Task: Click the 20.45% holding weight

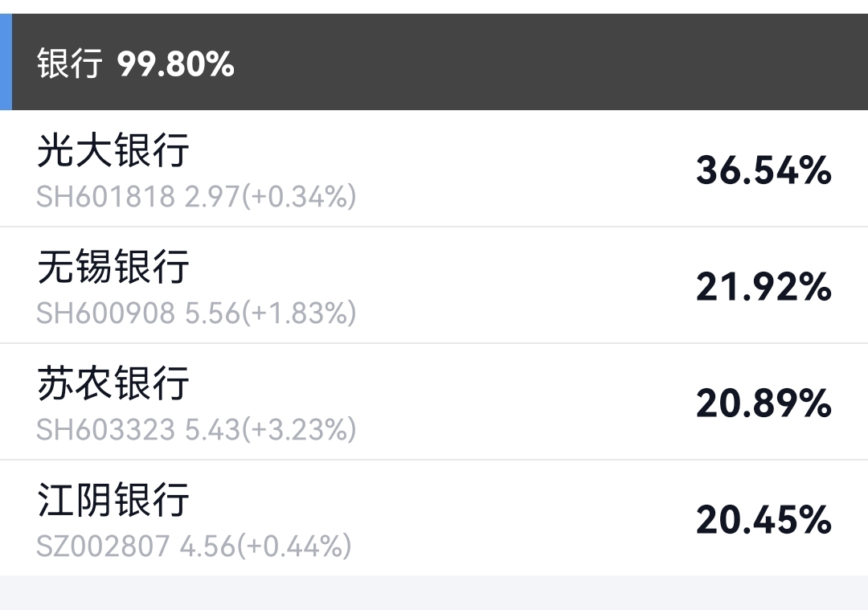Action: [763, 520]
